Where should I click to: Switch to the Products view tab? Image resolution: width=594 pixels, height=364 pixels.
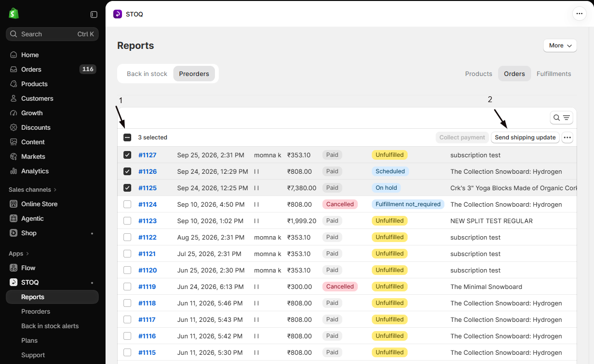pos(479,74)
